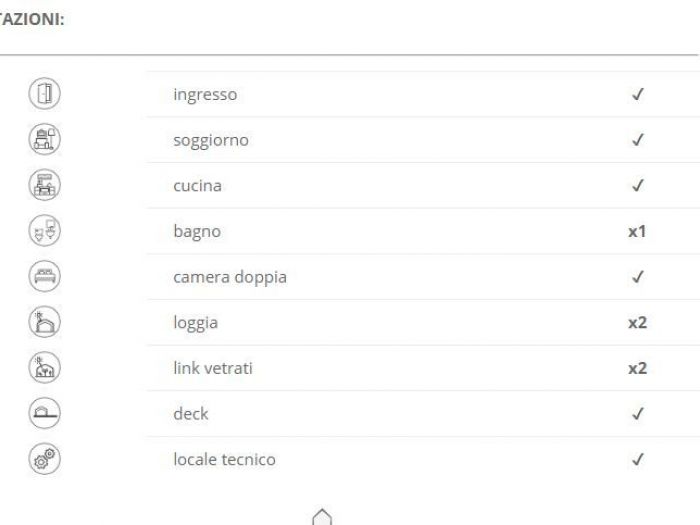
Task: Select the camera doppia label
Action: pyautogui.click(x=230, y=277)
